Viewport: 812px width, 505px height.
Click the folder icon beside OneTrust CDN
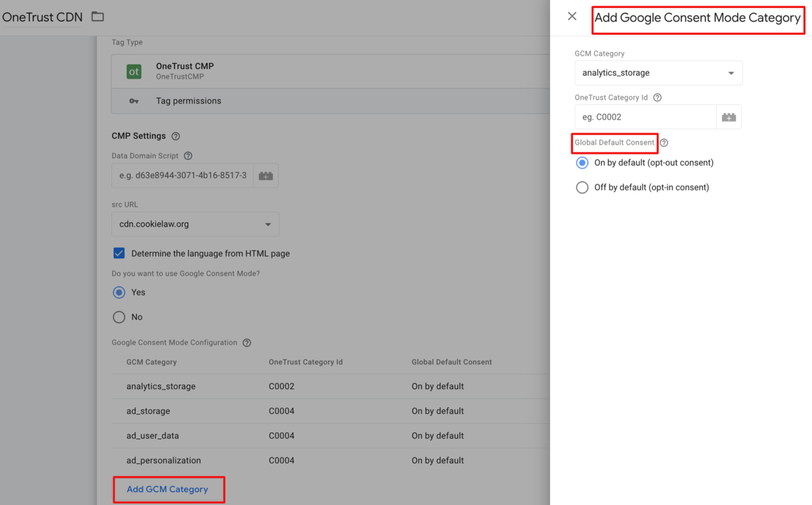click(98, 16)
